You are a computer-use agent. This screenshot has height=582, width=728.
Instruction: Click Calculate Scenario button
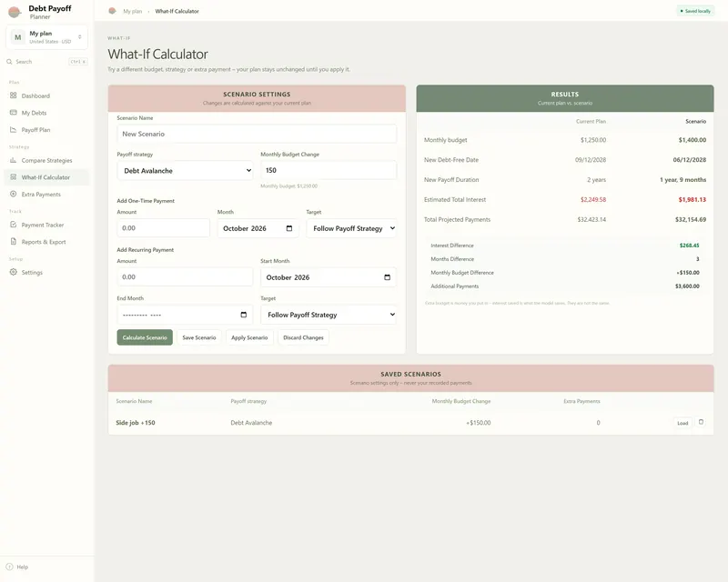[145, 337]
